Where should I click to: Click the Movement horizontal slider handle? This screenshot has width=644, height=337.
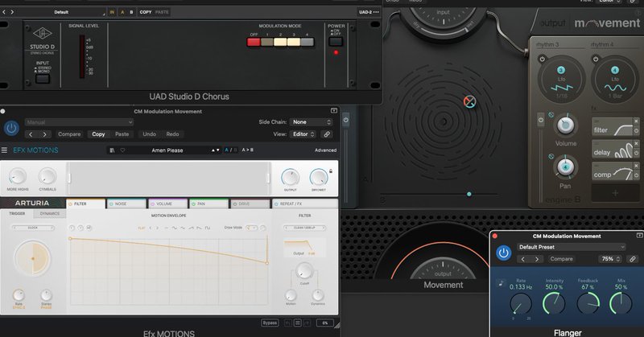click(x=469, y=194)
